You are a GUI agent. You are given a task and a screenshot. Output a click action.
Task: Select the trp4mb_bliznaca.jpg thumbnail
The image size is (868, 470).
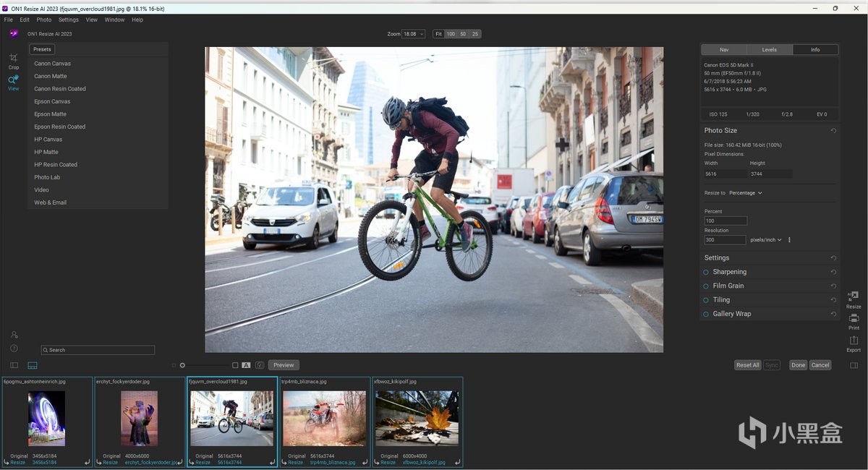[325, 422]
